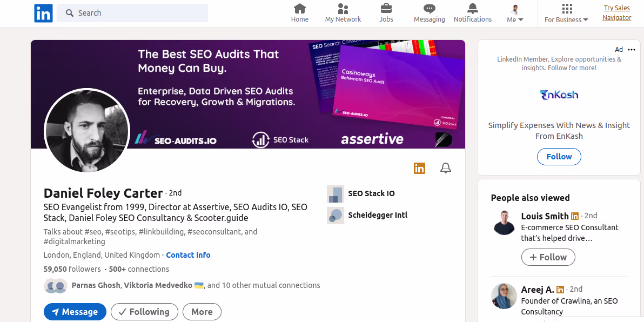The width and height of the screenshot is (644, 322).
Task: Toggle the Following button
Action: [145, 312]
